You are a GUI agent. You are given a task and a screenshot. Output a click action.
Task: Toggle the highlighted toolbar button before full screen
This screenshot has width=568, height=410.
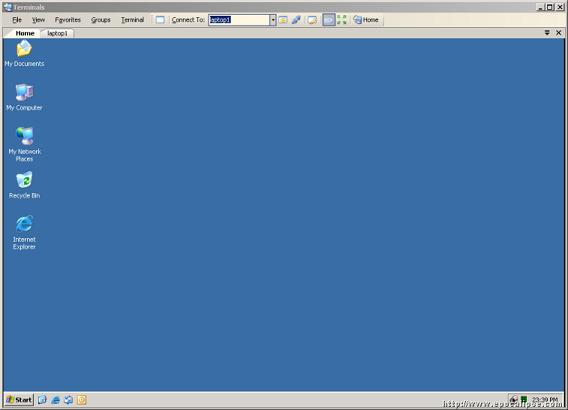click(x=329, y=20)
